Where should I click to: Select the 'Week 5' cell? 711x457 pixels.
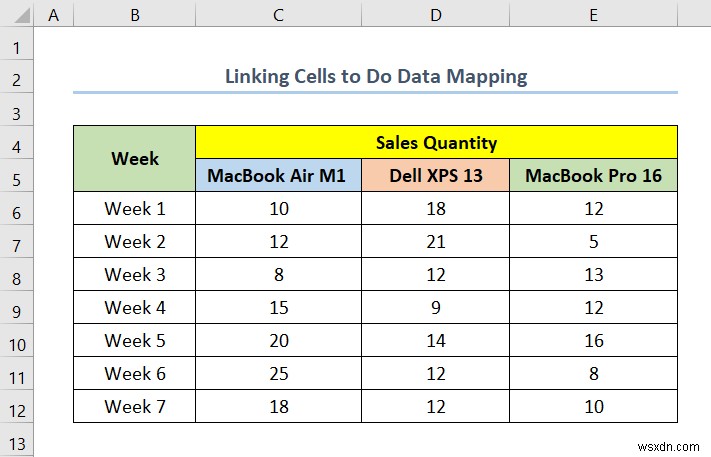click(135, 340)
